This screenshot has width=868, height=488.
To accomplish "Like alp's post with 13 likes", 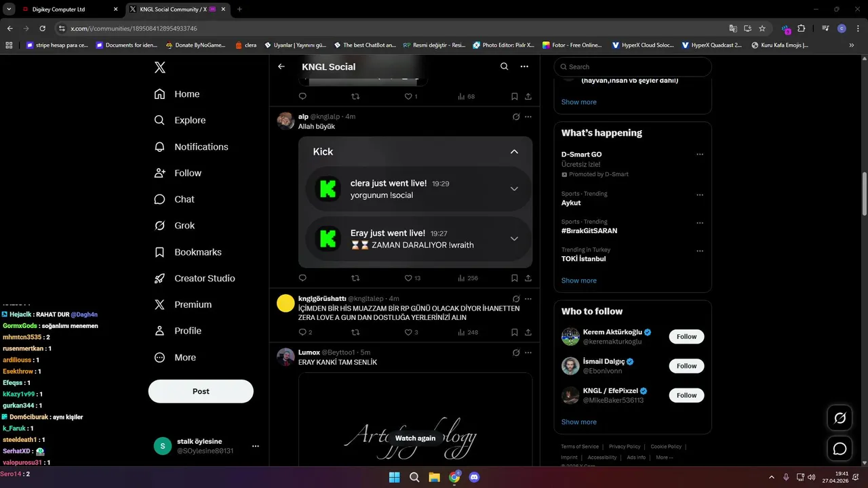I will pyautogui.click(x=412, y=278).
